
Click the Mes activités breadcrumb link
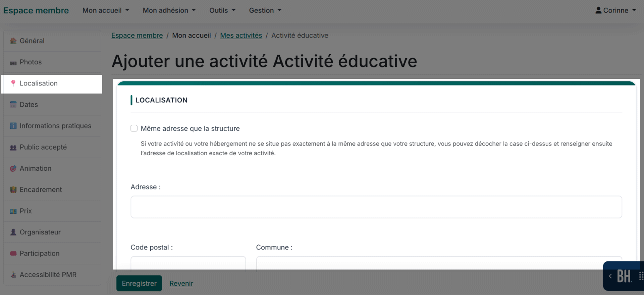click(x=241, y=36)
